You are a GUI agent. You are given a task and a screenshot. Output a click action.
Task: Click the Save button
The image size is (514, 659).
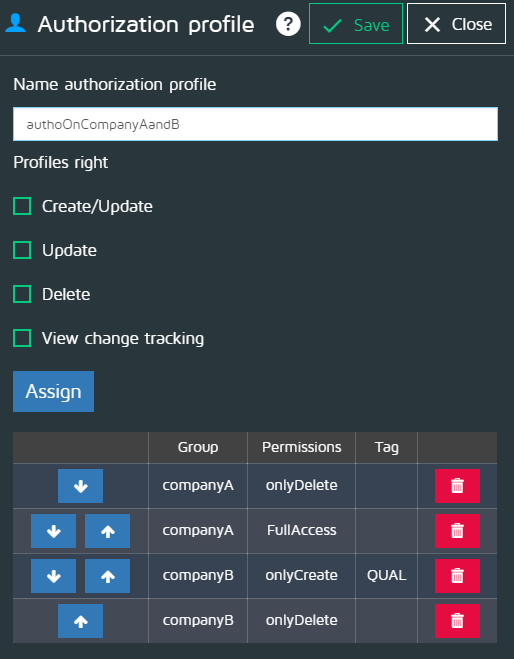(x=356, y=24)
